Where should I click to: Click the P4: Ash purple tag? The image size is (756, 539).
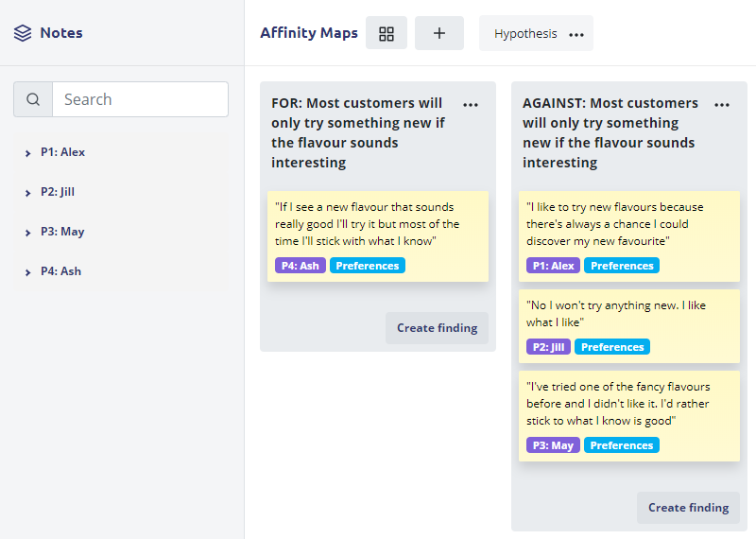(x=301, y=266)
